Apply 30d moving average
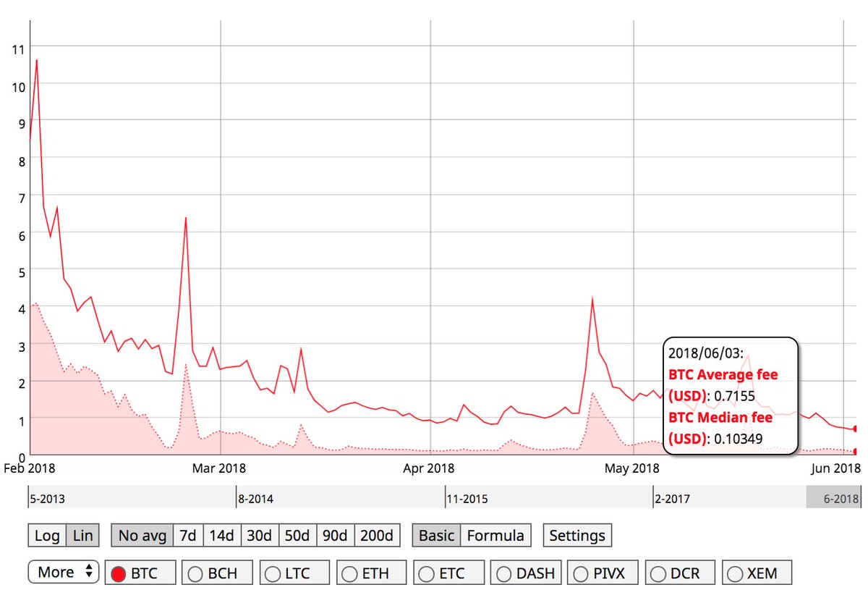Viewport: 868px width, 590px height. point(260,536)
